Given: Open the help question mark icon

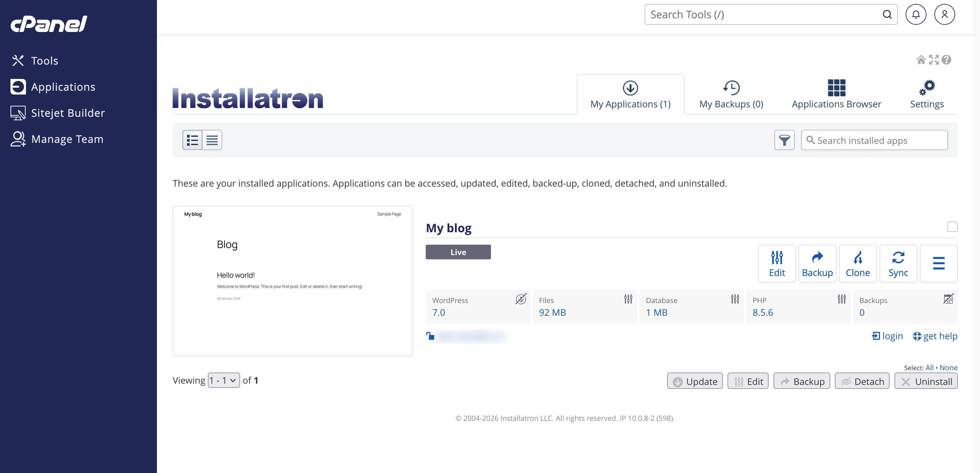Looking at the screenshot, I should click(946, 60).
